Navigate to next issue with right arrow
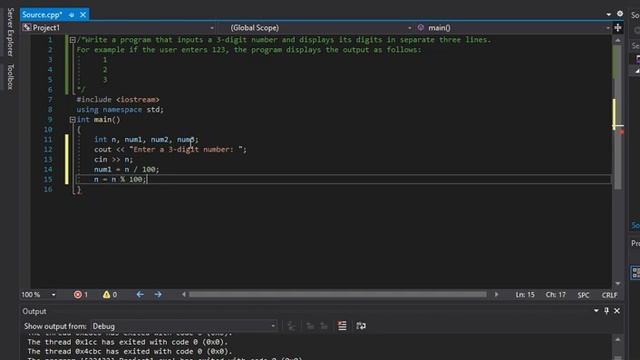This screenshot has width=640, height=360. tap(158, 294)
